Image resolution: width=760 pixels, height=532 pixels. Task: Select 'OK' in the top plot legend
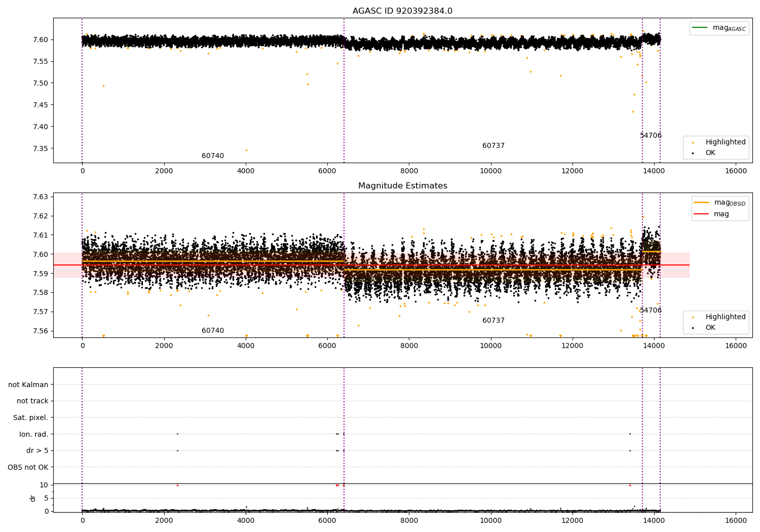[710, 153]
